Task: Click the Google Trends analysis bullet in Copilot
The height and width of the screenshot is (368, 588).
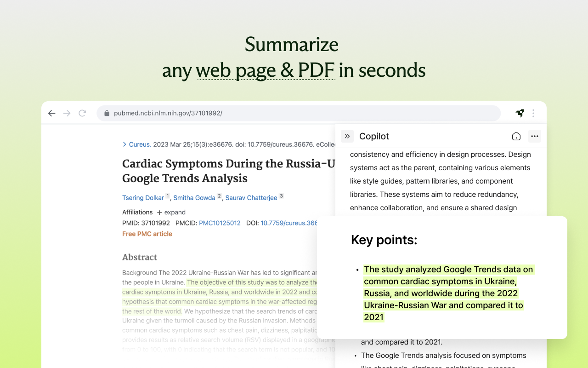Action: [x=444, y=360]
